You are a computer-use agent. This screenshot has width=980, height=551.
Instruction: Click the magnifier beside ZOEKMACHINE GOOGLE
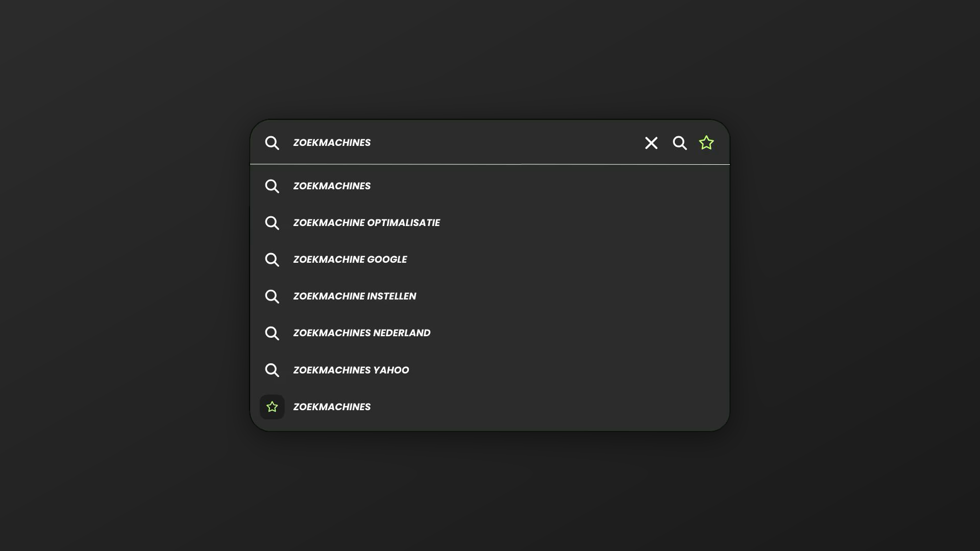pyautogui.click(x=272, y=260)
